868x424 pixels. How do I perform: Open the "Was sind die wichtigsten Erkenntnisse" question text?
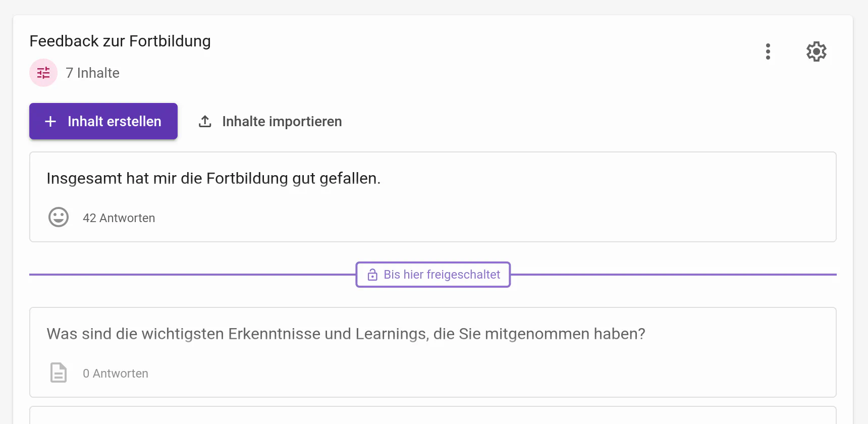(x=346, y=334)
